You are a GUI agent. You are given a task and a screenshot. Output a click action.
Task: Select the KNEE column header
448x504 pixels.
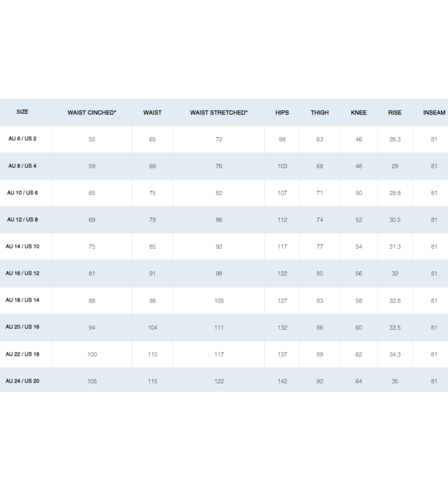coord(359,113)
